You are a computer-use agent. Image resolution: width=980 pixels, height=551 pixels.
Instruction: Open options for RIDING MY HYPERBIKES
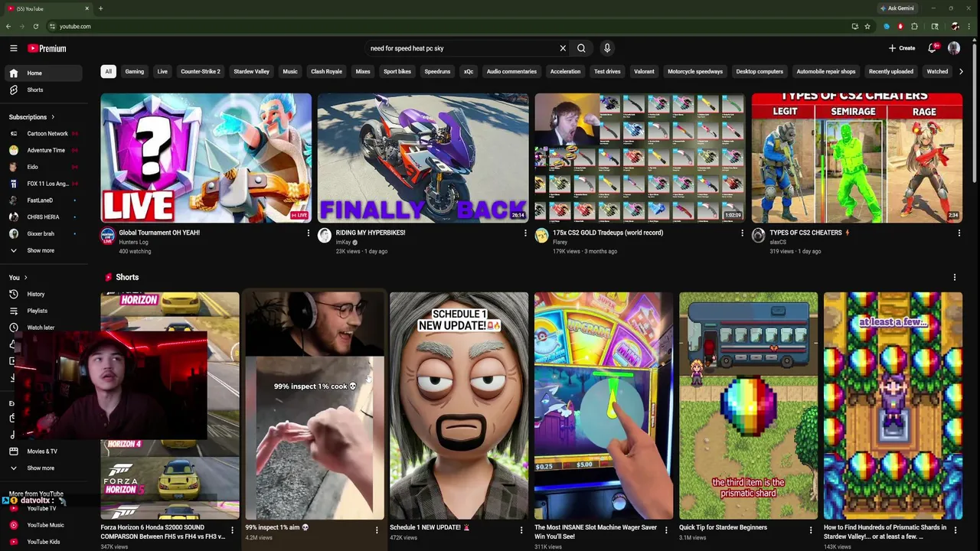point(525,233)
